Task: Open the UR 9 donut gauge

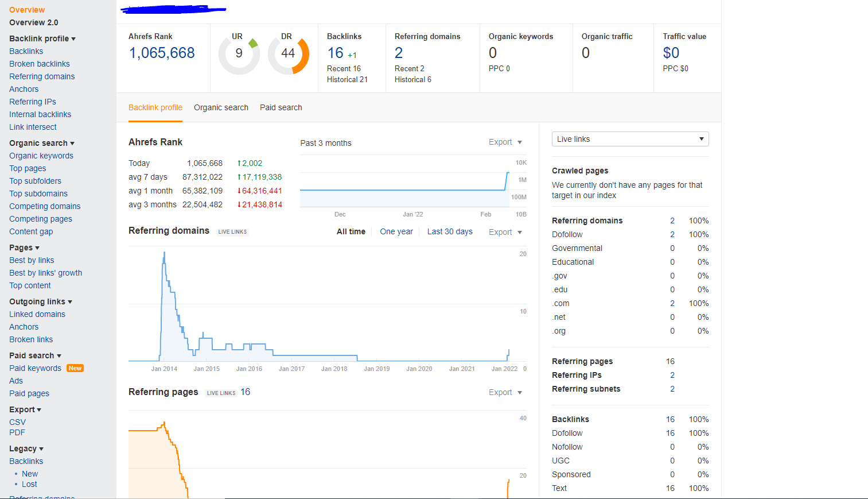Action: pos(239,54)
